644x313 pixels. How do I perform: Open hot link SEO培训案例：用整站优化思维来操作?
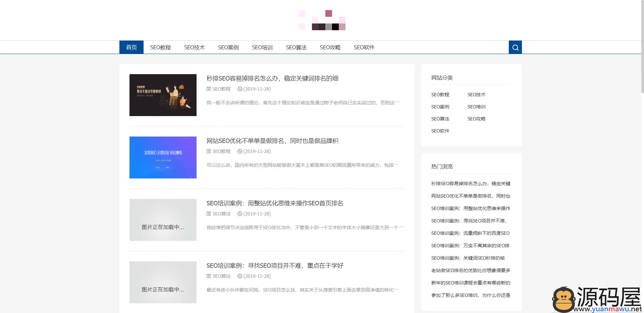point(471,208)
